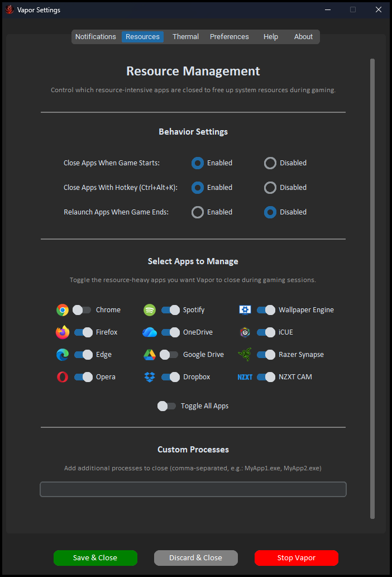Click the iCUE icon
The image size is (392, 577).
245,332
